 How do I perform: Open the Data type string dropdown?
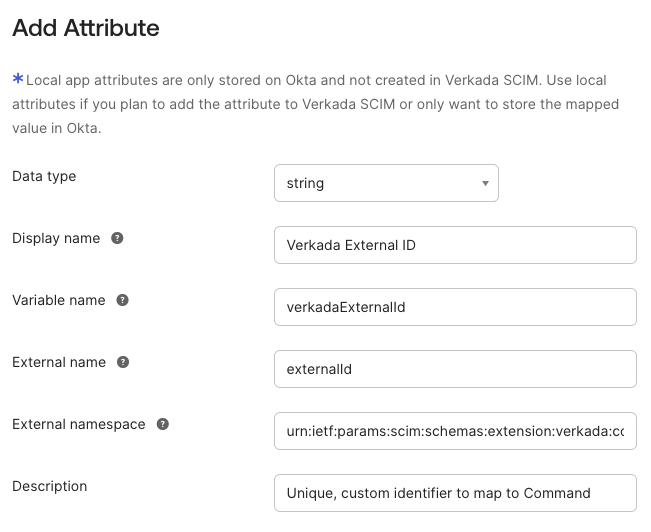point(385,183)
